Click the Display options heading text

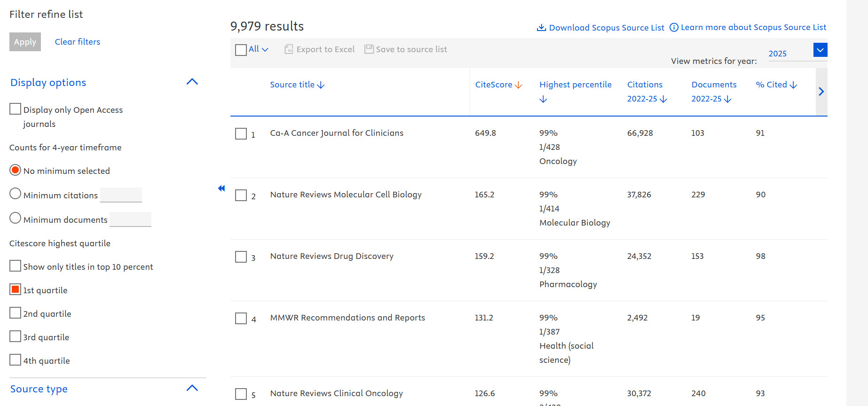click(x=48, y=83)
